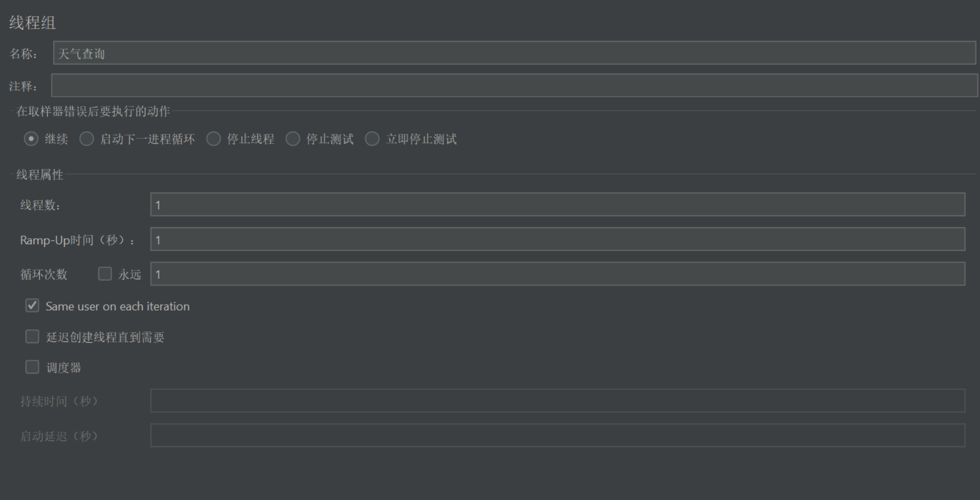Click the 线程属性 section header
Viewport: 980px width, 500px height.
40,174
